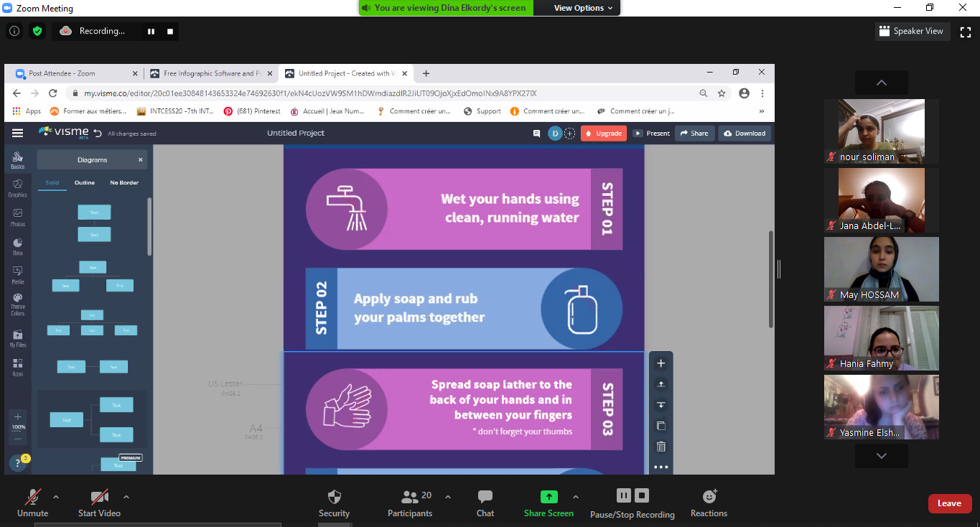980x527 pixels.
Task: Start Video with the camera button
Action: [x=99, y=497]
